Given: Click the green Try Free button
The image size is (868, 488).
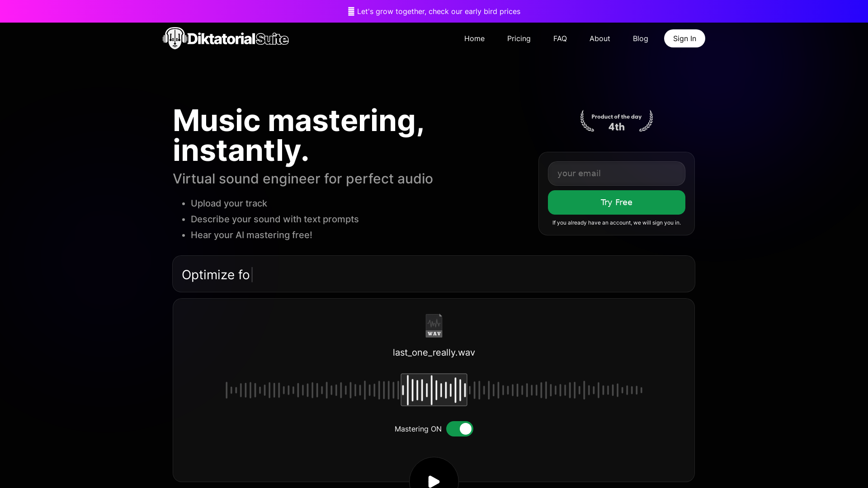Looking at the screenshot, I should click(617, 202).
